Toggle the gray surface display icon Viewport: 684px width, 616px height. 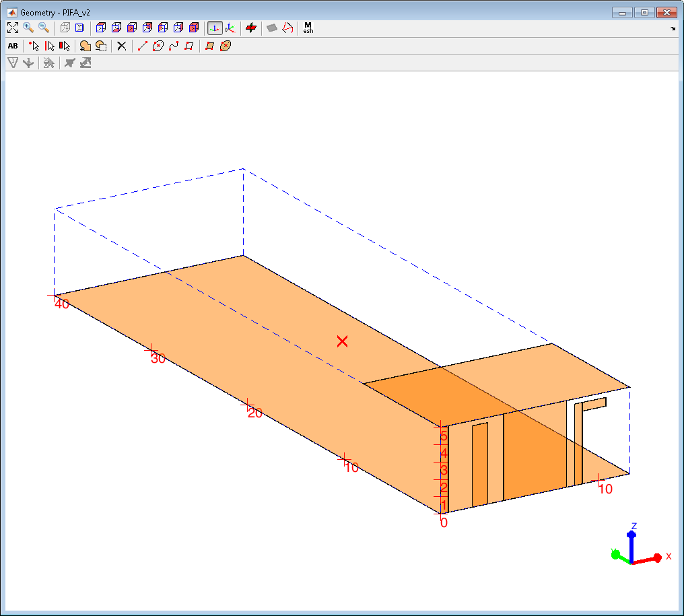point(272,28)
